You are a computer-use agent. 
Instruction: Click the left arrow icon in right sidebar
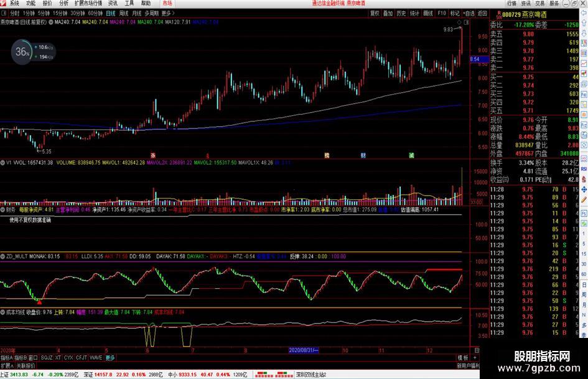pos(584,13)
